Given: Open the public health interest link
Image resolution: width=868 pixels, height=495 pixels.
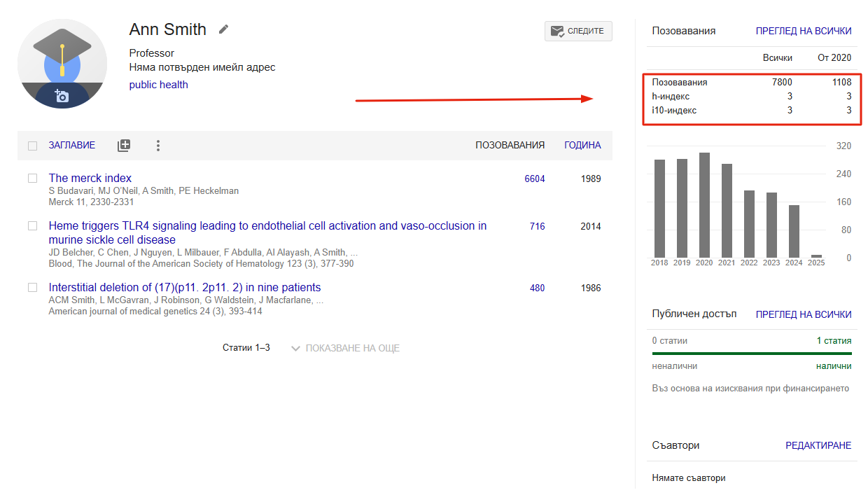Looking at the screenshot, I should [158, 84].
